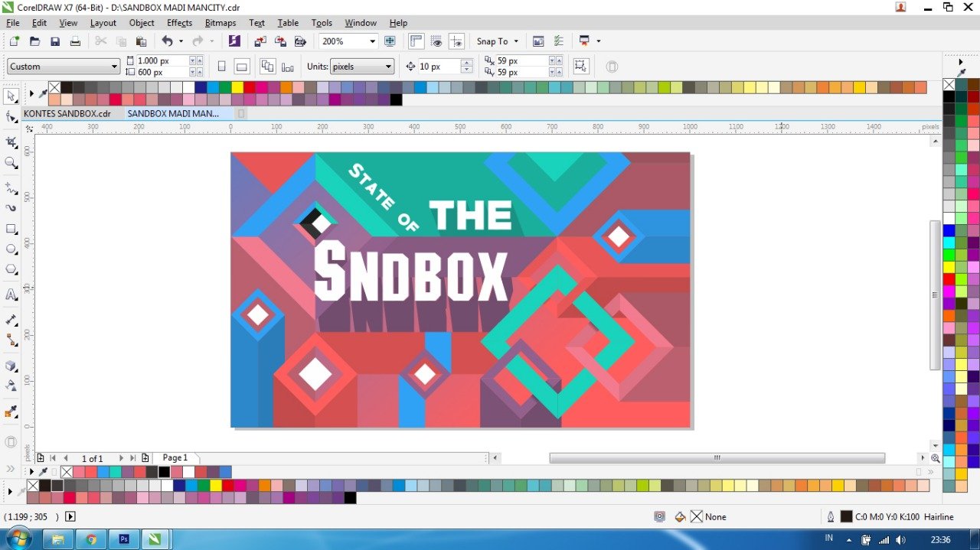Open the Custom page size dropdown
Screen dimensions: 980x550
(x=115, y=67)
